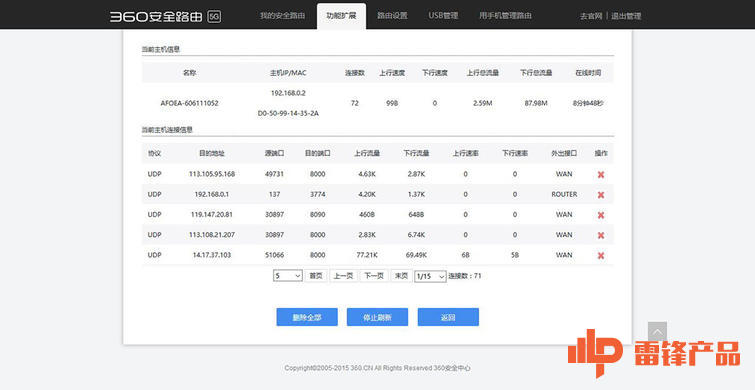This screenshot has height=390, width=755.
Task: Click downstream traffic 69.49K cell
Action: click(x=416, y=255)
